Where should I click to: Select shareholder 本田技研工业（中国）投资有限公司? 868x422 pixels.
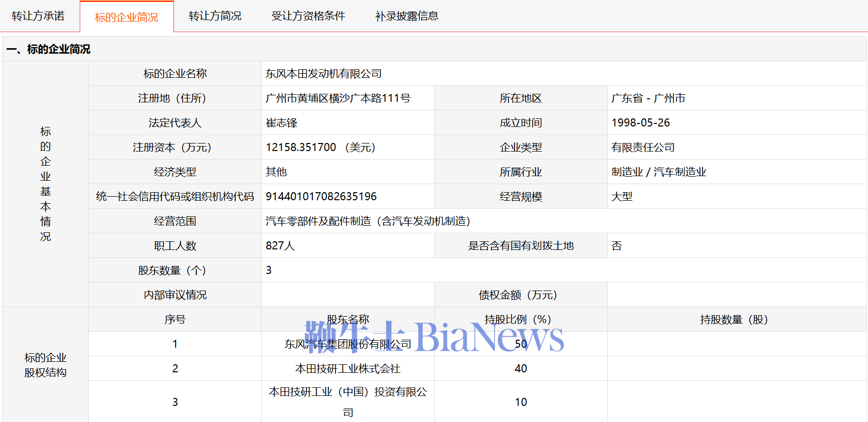coord(348,402)
